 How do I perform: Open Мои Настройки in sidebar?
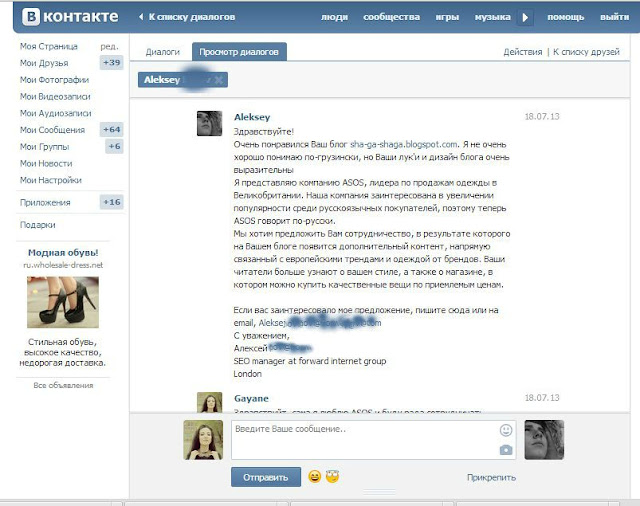tap(51, 180)
